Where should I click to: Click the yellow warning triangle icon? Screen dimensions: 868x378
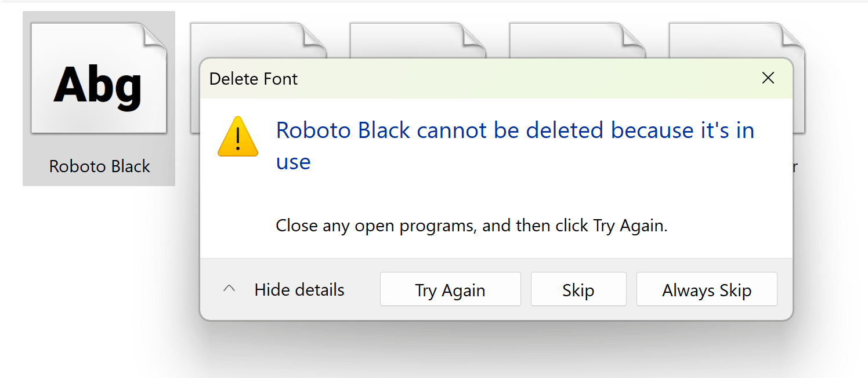tap(238, 139)
